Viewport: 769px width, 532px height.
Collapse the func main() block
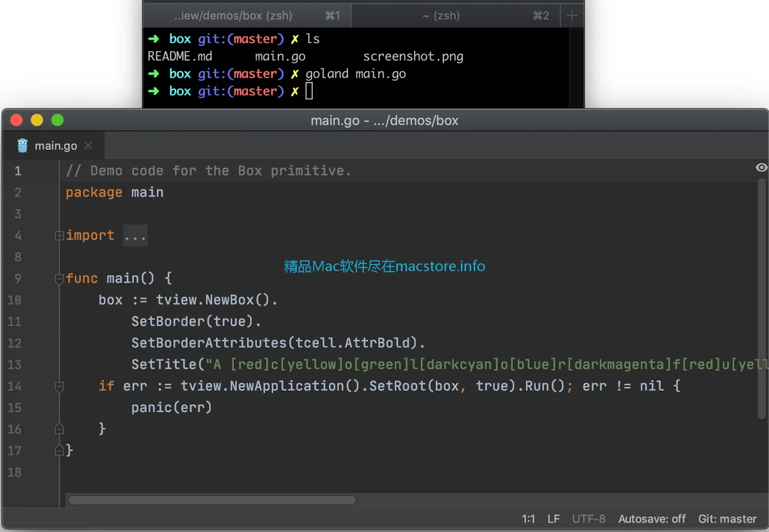tap(60, 279)
